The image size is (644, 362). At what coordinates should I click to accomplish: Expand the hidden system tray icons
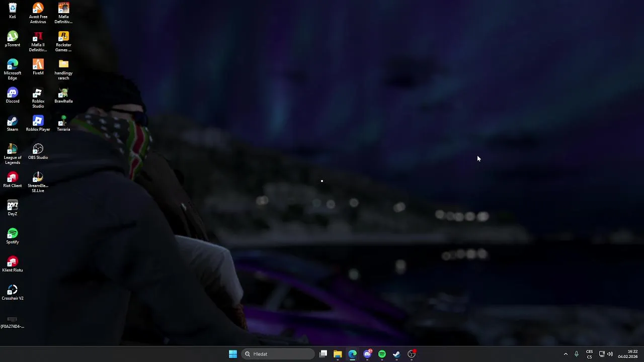point(566,354)
